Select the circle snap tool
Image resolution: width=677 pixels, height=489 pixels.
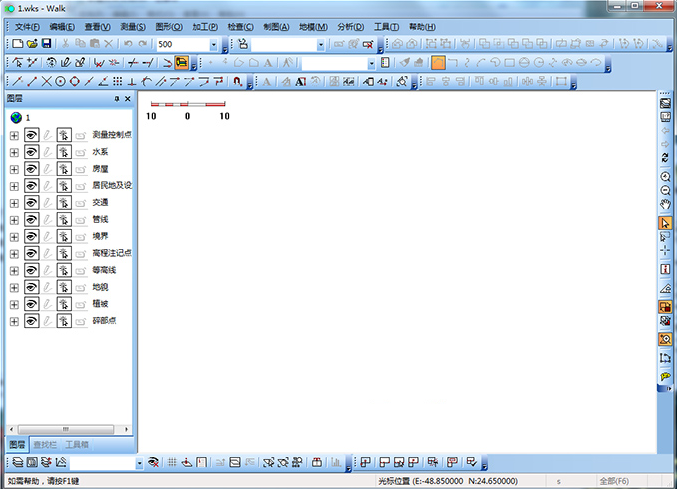click(60, 81)
